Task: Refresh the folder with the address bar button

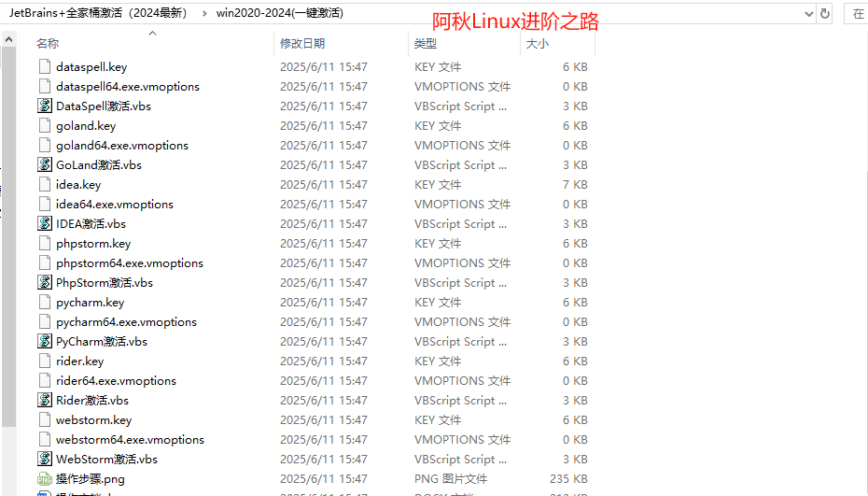Action: pyautogui.click(x=825, y=13)
